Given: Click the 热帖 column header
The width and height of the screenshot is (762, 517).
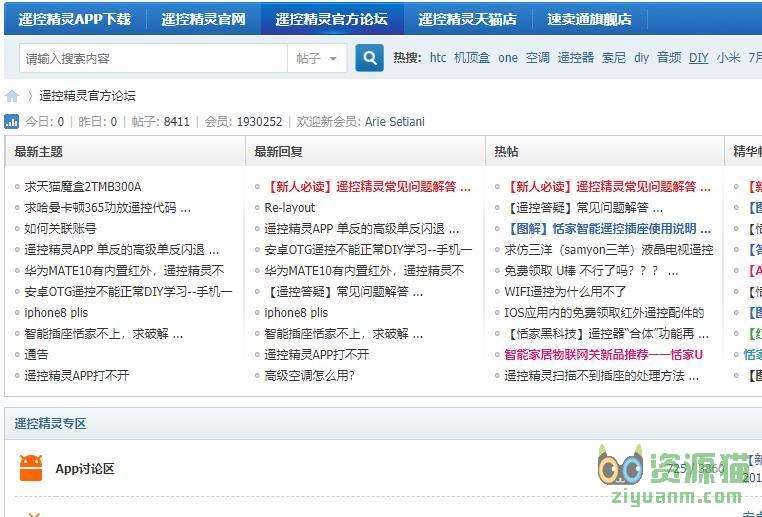Looking at the screenshot, I should (506, 152).
